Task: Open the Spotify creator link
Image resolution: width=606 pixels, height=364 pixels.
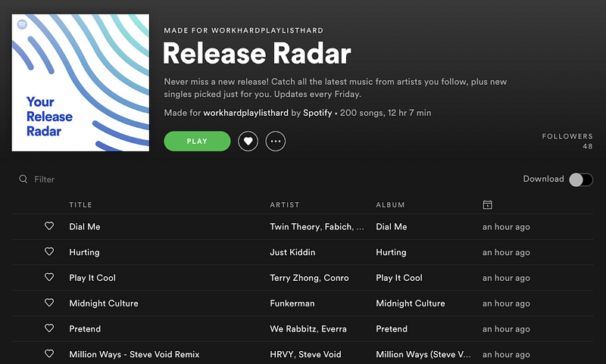Action: [x=317, y=113]
